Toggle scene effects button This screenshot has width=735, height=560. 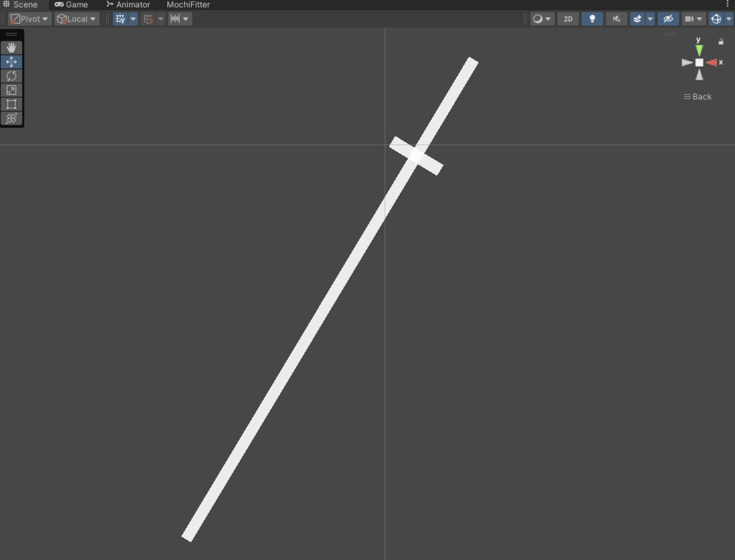pyautogui.click(x=637, y=19)
